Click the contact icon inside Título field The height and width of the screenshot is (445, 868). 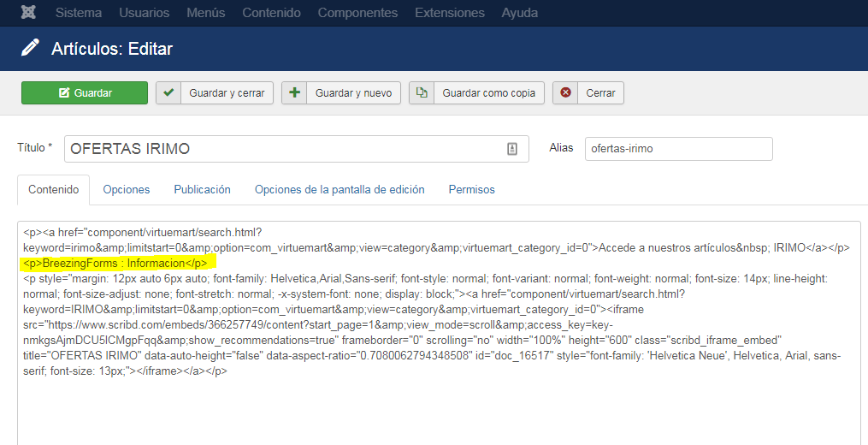tap(512, 149)
